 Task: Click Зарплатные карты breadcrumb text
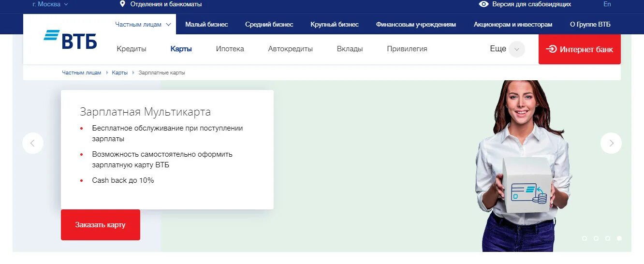click(x=161, y=73)
